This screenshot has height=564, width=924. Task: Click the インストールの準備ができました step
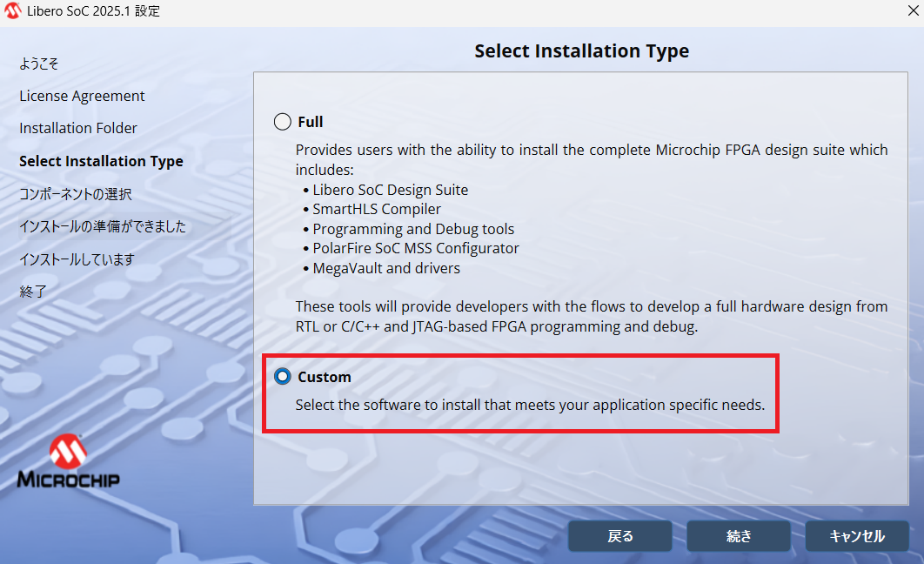point(103,226)
